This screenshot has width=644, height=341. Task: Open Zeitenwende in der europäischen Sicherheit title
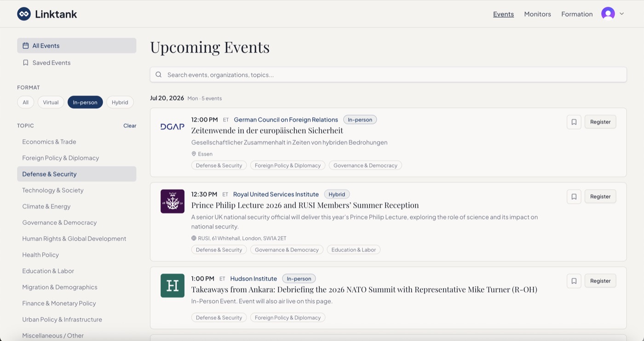[267, 131]
